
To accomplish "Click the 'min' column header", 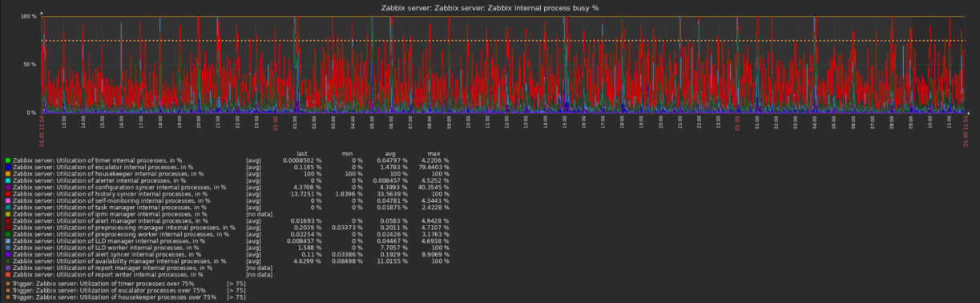I will pyautogui.click(x=346, y=154).
